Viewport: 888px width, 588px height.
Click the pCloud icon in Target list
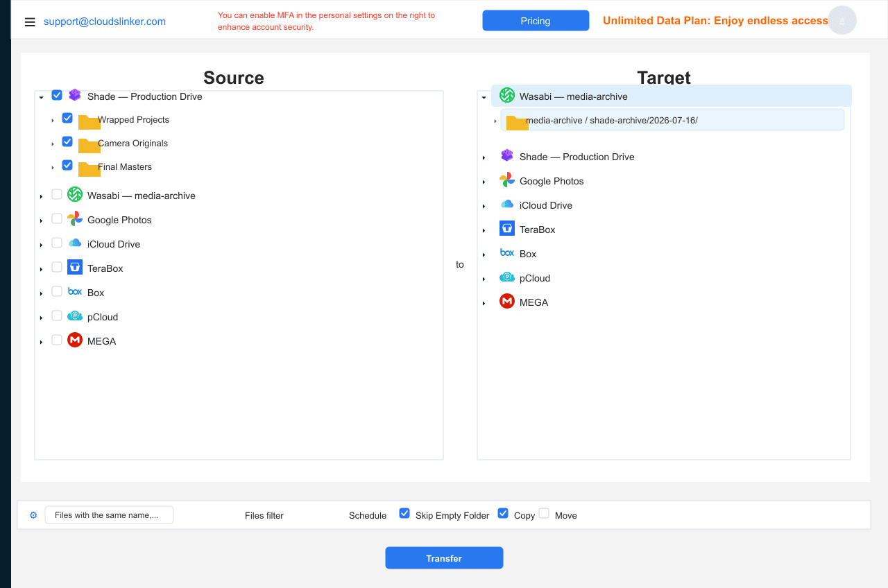click(507, 277)
